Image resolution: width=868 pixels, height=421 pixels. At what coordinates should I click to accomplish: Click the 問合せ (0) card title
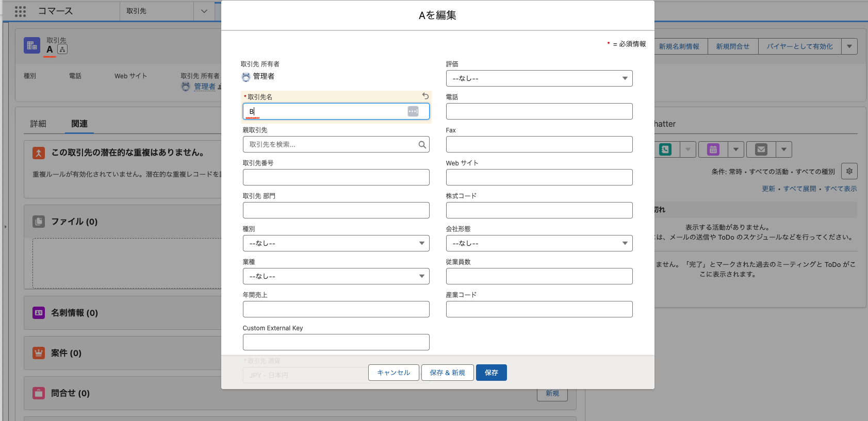click(x=70, y=393)
